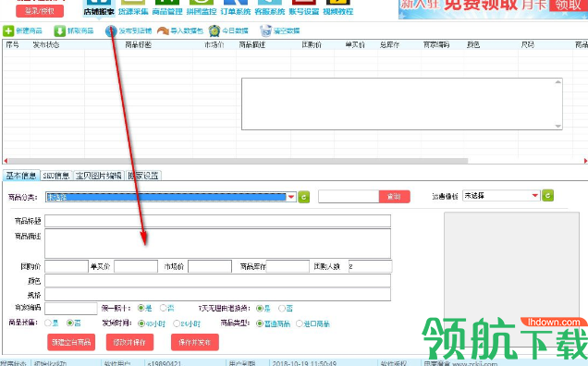Screen dimensions: 588x366
Task: Focus the 颜色 input field in form
Action: pyautogui.click(x=217, y=280)
